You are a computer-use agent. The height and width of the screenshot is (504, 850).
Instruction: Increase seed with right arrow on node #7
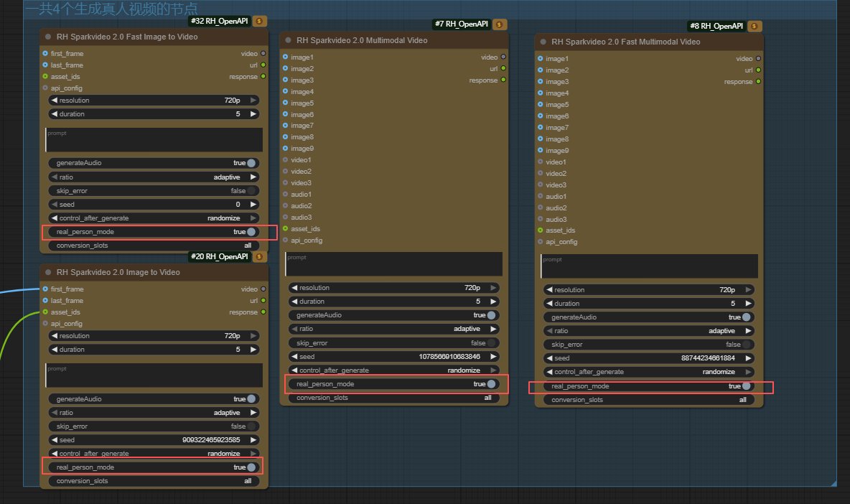(x=493, y=357)
